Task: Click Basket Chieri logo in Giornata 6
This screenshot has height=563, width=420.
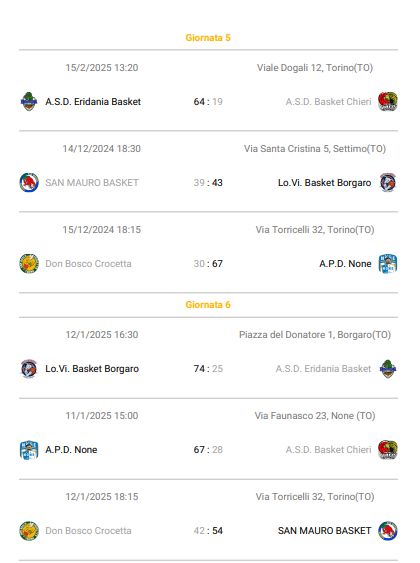Action: click(x=388, y=450)
